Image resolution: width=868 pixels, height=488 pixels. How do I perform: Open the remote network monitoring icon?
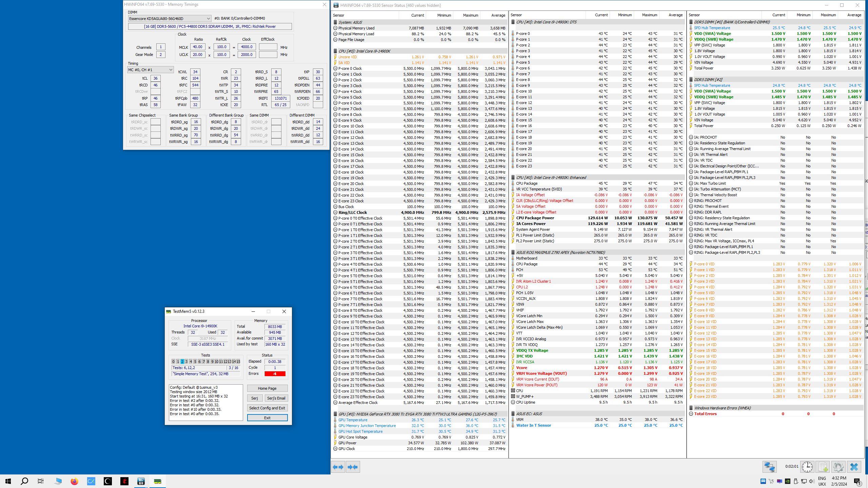pos(769,467)
